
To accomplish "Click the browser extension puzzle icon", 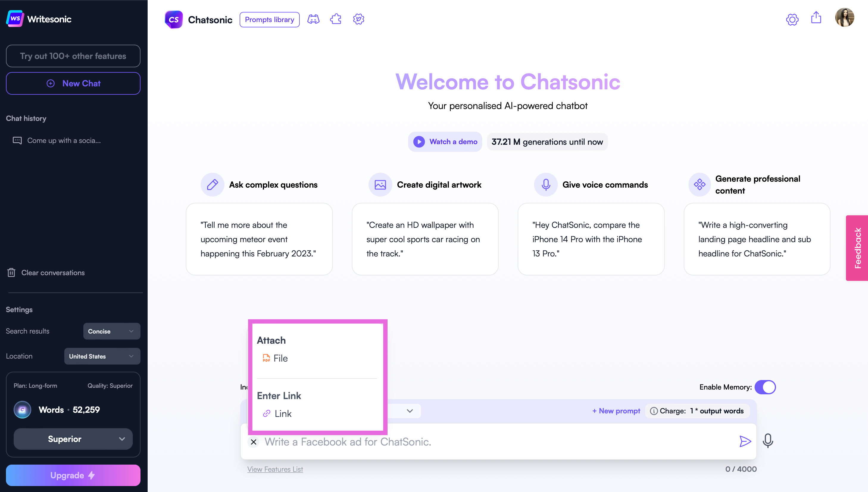I will 335,19.
